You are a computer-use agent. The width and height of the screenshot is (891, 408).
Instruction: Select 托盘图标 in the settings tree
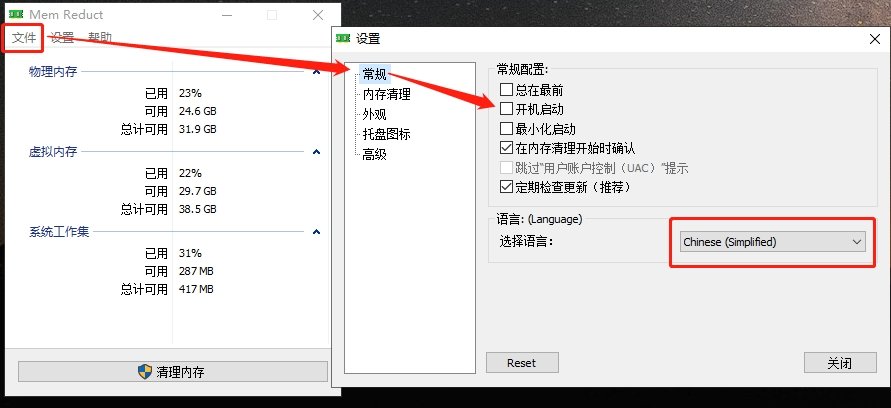[x=386, y=134]
